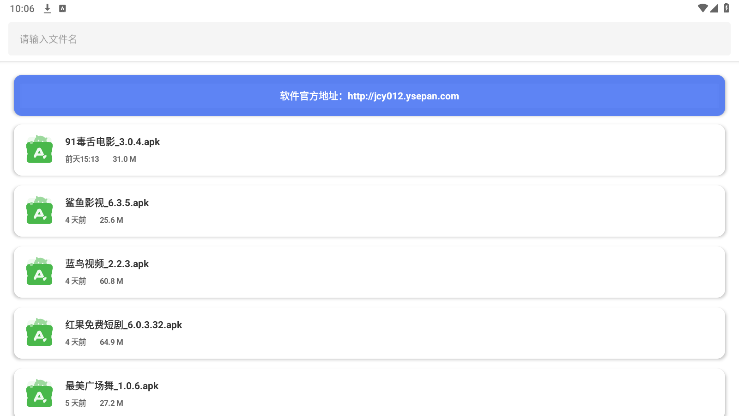Click the green APK icon for 蓝鸟视频
Viewport: 739px width, 416px height.
pyautogui.click(x=39, y=272)
